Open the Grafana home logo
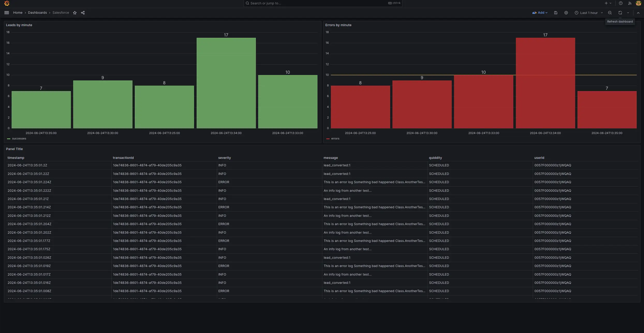Image resolution: width=644 pixels, height=333 pixels. click(x=7, y=3)
